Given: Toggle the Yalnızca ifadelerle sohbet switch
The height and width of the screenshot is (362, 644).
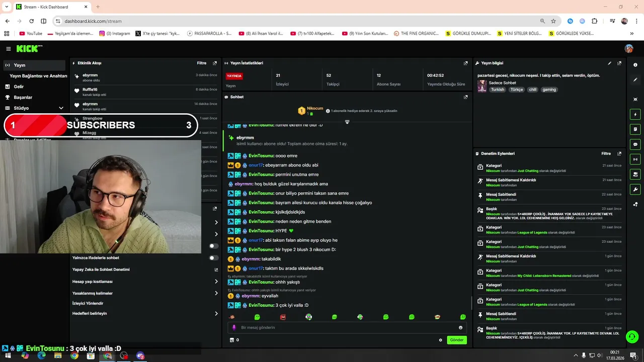Looking at the screenshot, I should pyautogui.click(x=214, y=258).
